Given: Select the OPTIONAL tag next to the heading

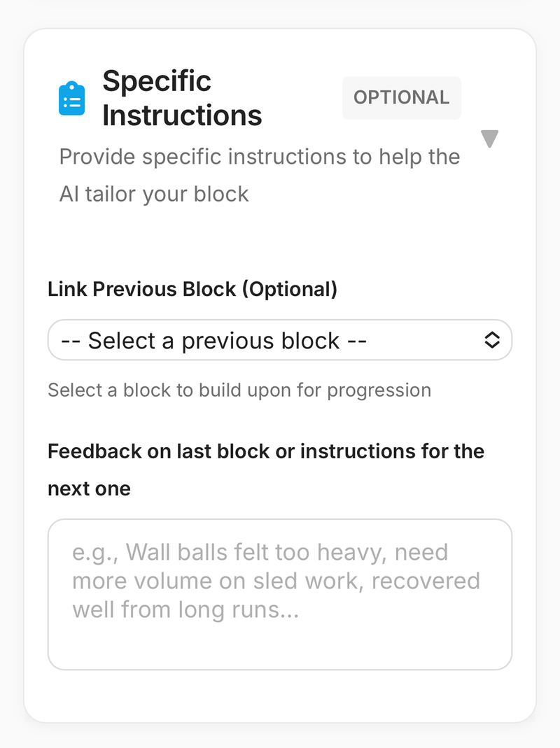Looking at the screenshot, I should [402, 97].
